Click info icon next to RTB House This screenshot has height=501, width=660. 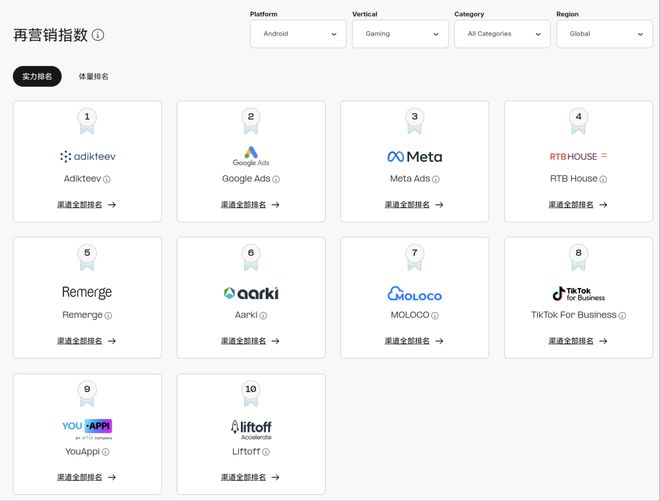point(603,180)
